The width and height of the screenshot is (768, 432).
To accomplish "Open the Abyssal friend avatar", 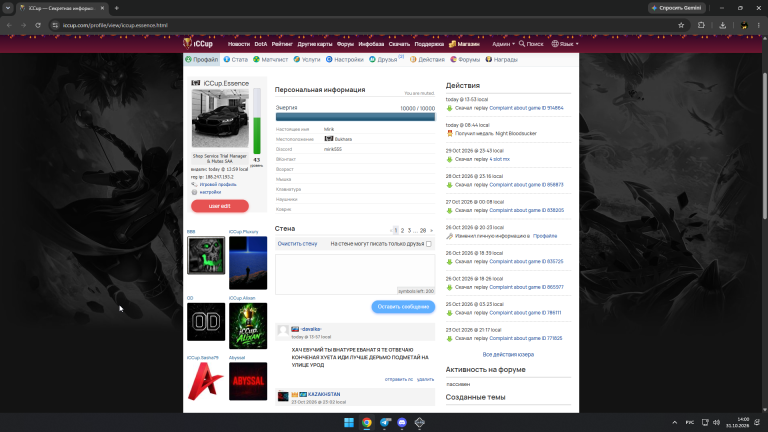I will (248, 381).
